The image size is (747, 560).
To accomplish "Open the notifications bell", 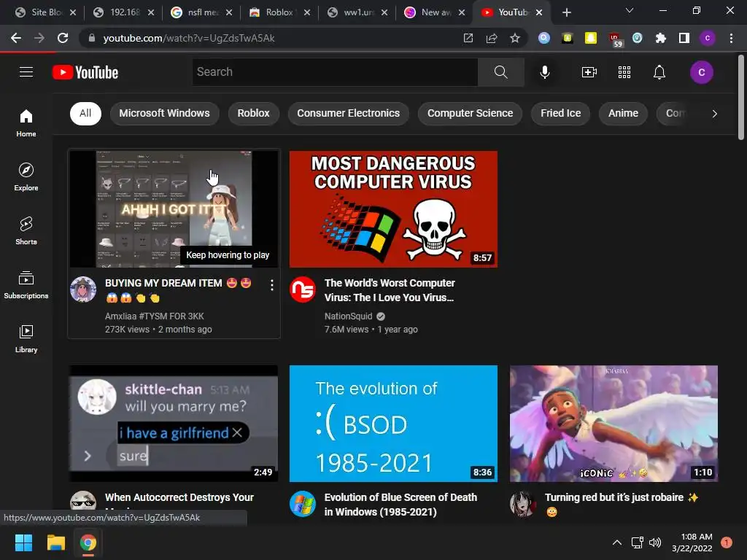I will (659, 72).
